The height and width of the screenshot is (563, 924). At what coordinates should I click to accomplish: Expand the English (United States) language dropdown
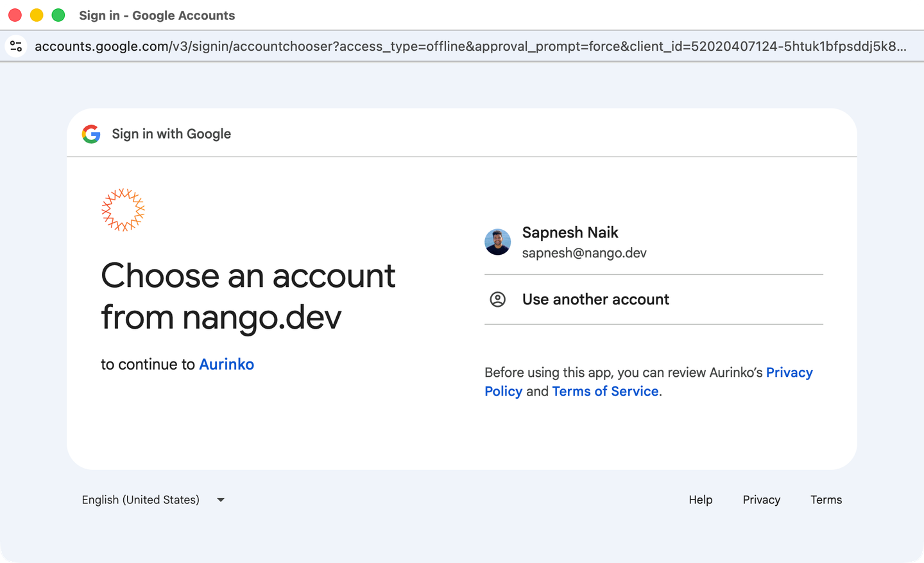point(153,499)
